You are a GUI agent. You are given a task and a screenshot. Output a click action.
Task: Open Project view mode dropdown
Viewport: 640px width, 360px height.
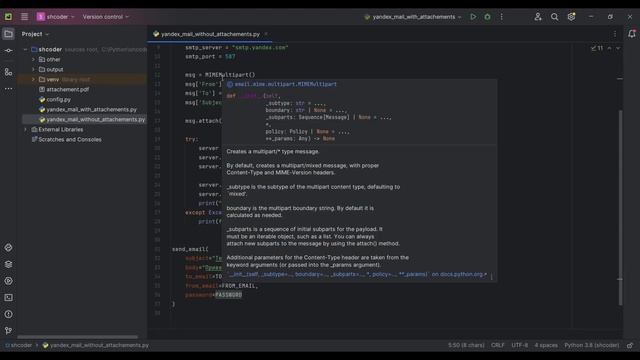[x=35, y=34]
